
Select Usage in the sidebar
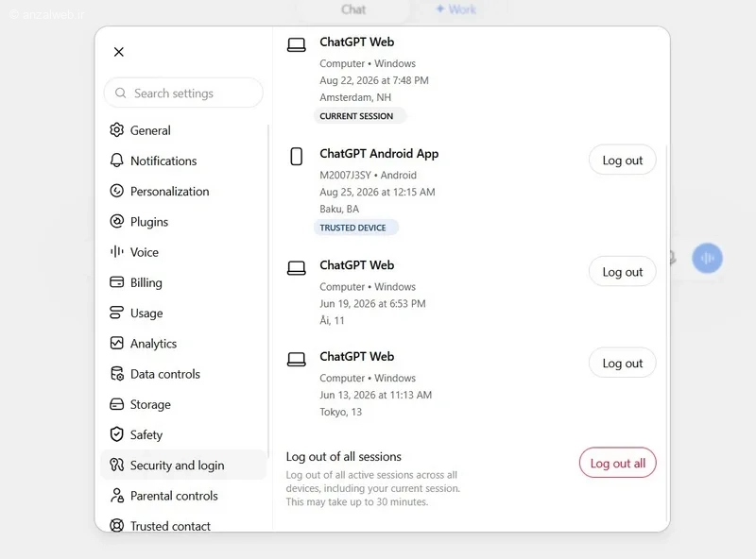click(x=146, y=313)
